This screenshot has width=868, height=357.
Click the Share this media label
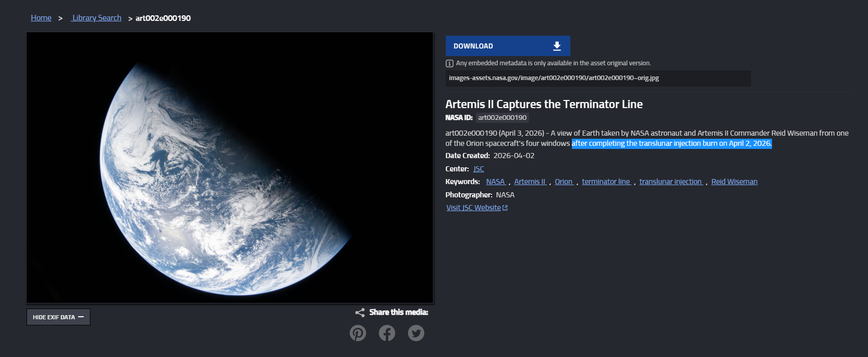(399, 312)
